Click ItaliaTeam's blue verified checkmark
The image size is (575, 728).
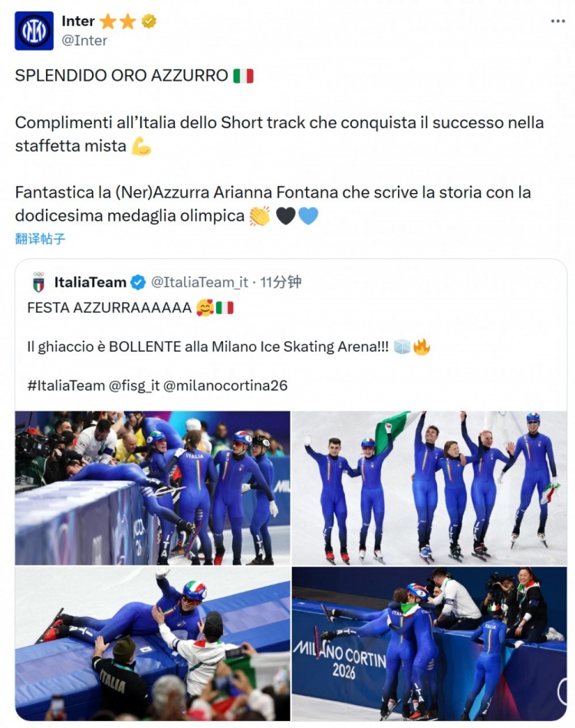138,283
